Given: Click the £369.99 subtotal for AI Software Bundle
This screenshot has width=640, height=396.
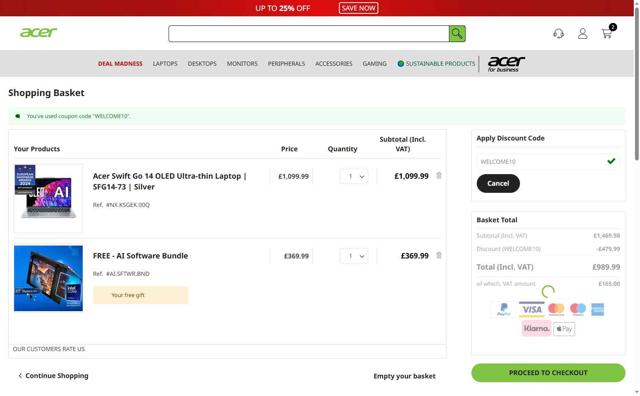Looking at the screenshot, I should (x=414, y=256).
